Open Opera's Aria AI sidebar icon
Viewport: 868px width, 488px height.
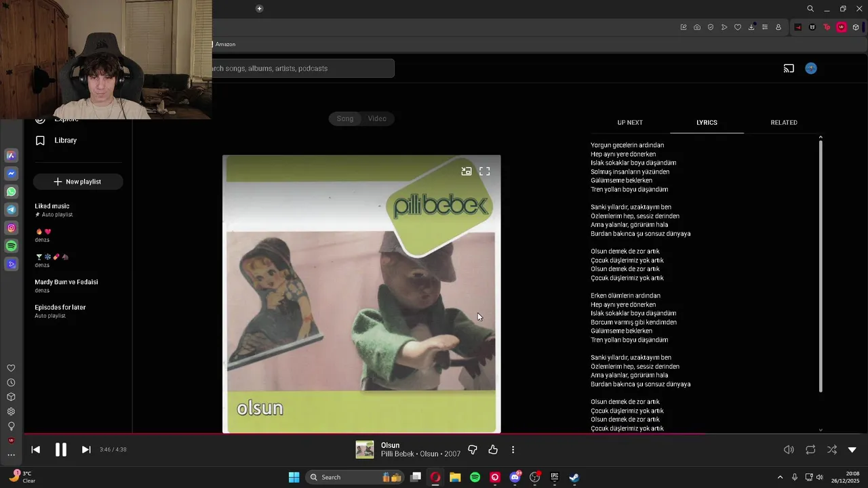tap(11, 155)
